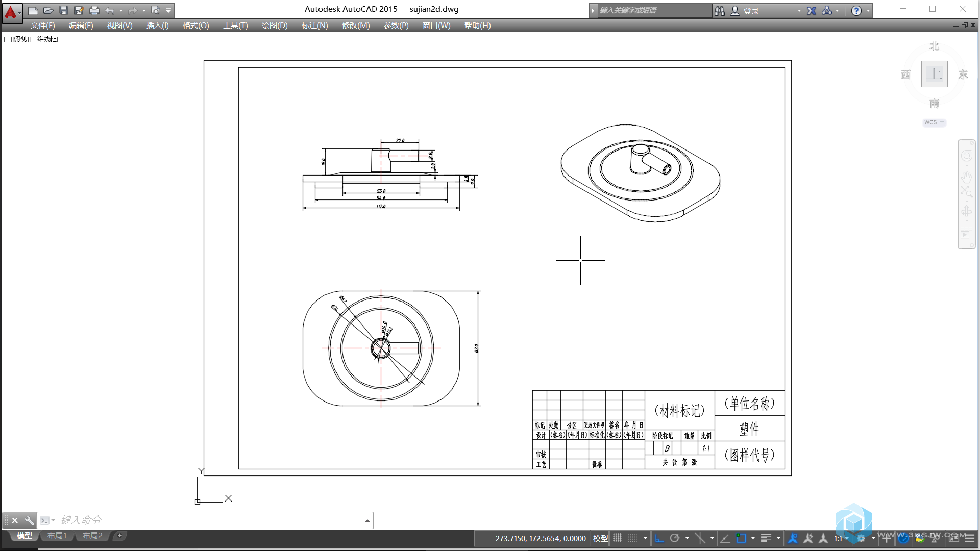Toggle snap mode in status bar
The height and width of the screenshot is (551, 980).
(633, 538)
